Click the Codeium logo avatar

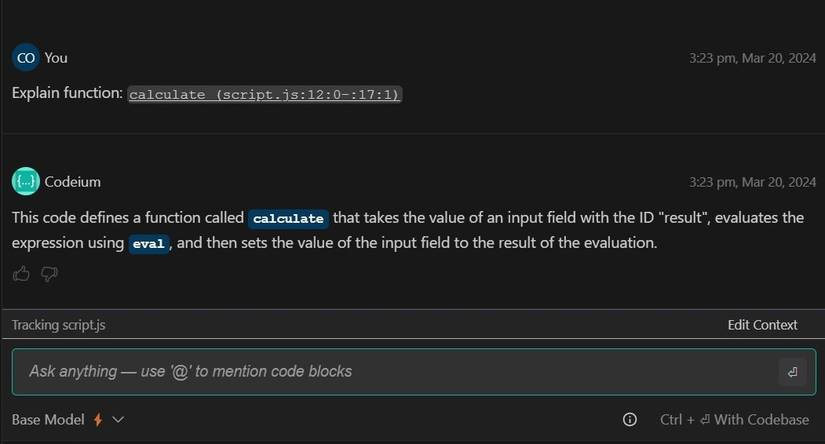tap(26, 182)
